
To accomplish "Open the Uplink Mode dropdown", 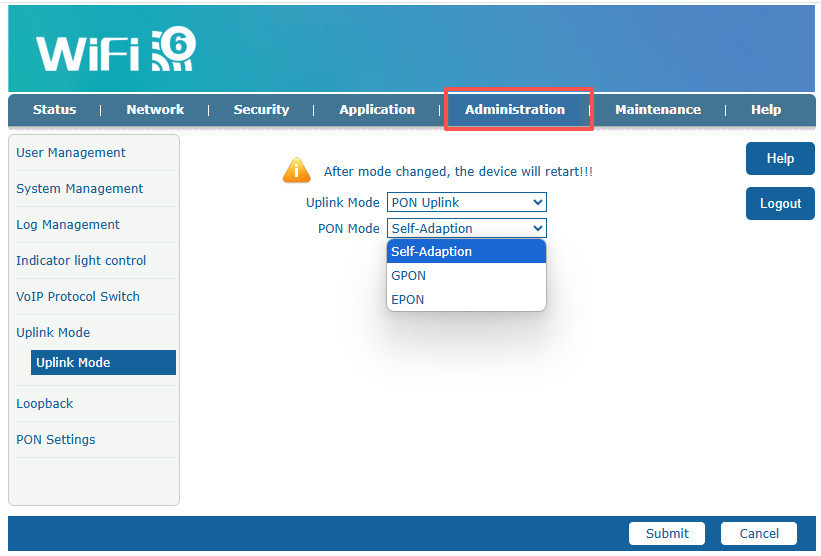I will 467,202.
